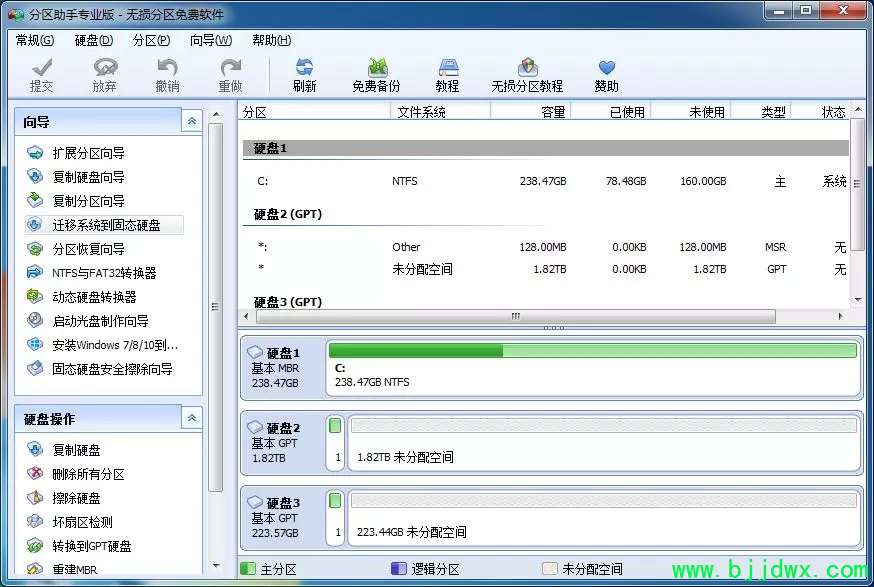Click partition list vertical scrollbar down arrow
This screenshot has width=874, height=587.
[x=858, y=300]
